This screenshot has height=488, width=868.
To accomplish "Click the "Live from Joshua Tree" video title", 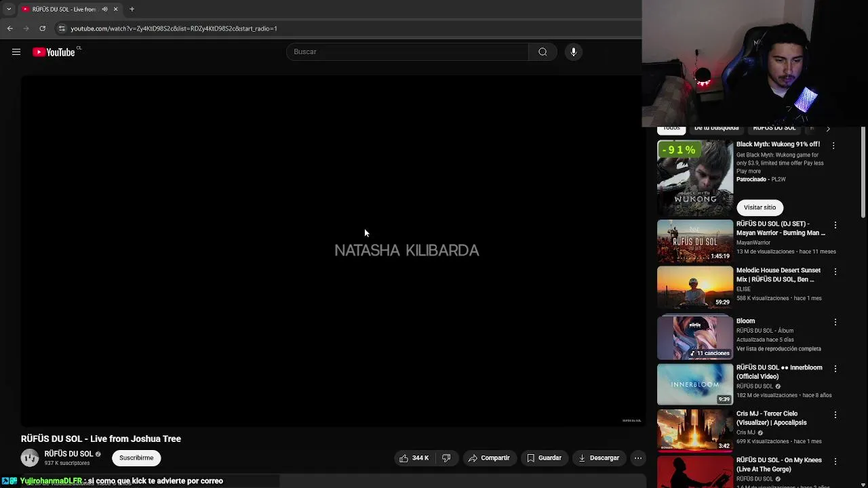I will coord(100,439).
